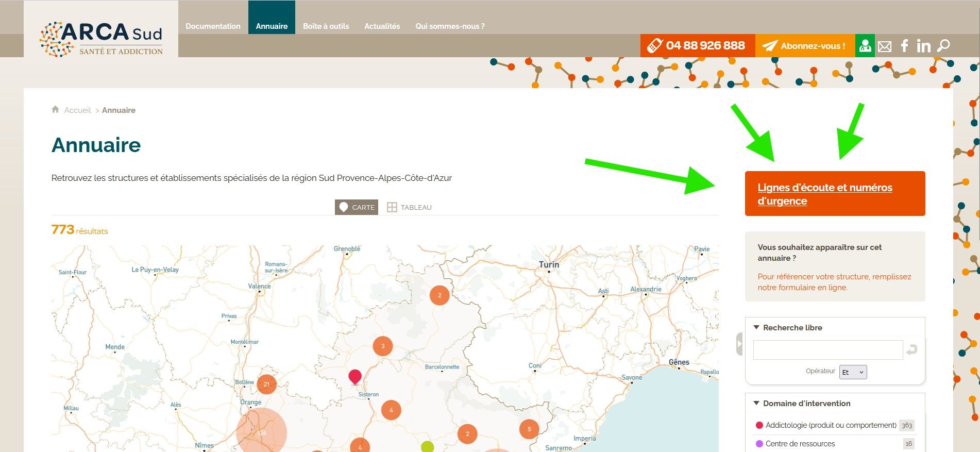The width and height of the screenshot is (980, 452).
Task: Click the Recherche libre text field
Action: click(827, 350)
